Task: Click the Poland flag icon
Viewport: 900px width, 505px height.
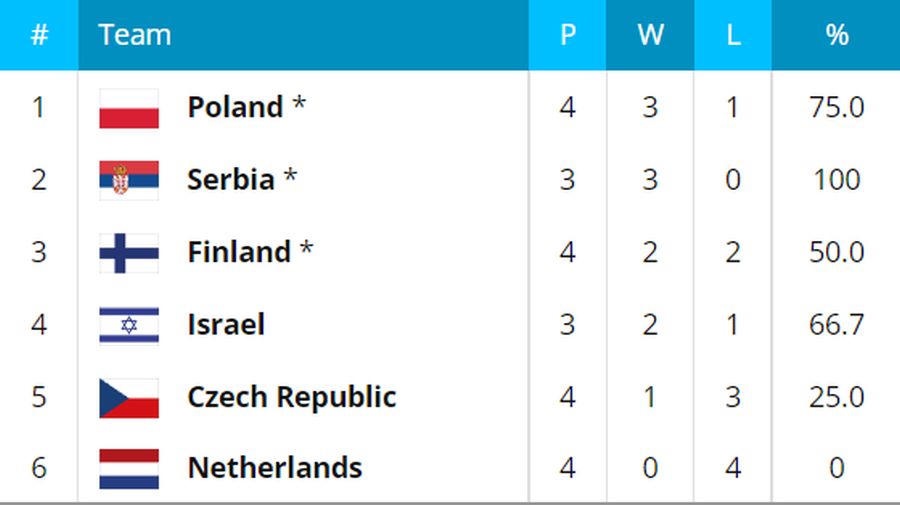Action: (x=129, y=108)
